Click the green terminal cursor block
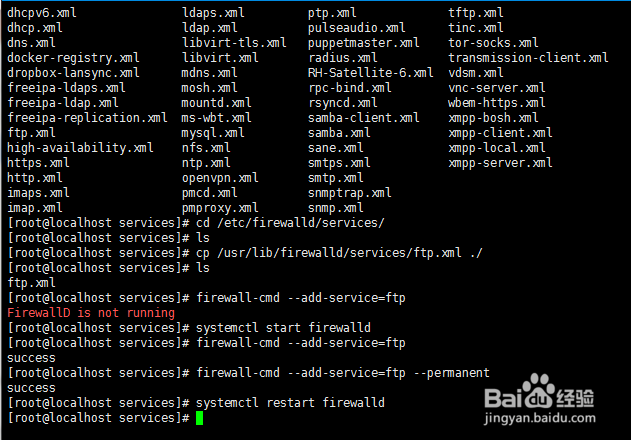Image resolution: width=631 pixels, height=440 pixels. [x=200, y=417]
